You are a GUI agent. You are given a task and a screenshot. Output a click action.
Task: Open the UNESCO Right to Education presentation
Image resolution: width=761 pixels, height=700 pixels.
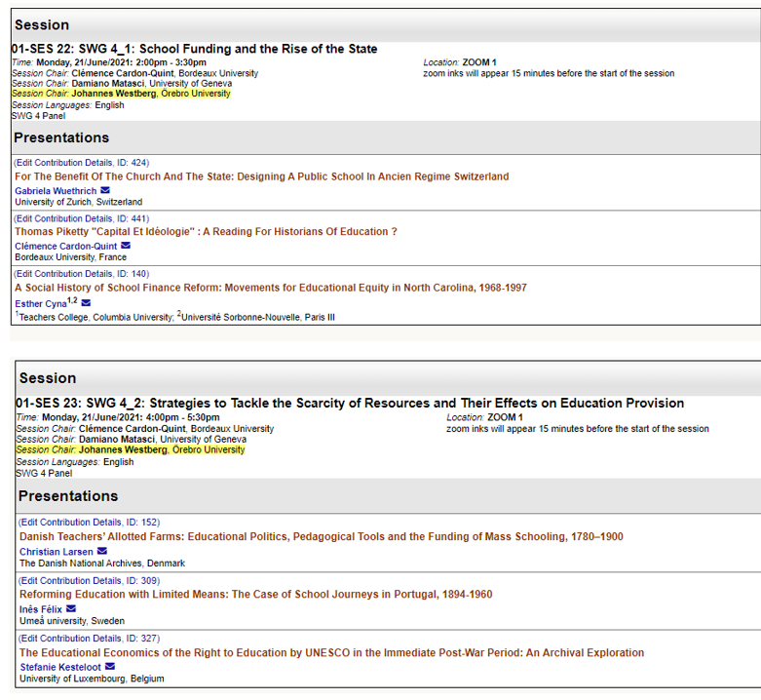pos(332,652)
